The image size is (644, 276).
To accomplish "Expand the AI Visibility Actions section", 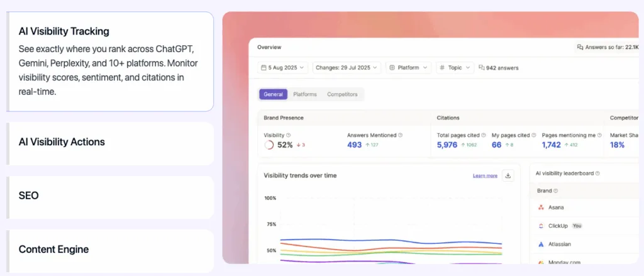I will click(x=109, y=143).
